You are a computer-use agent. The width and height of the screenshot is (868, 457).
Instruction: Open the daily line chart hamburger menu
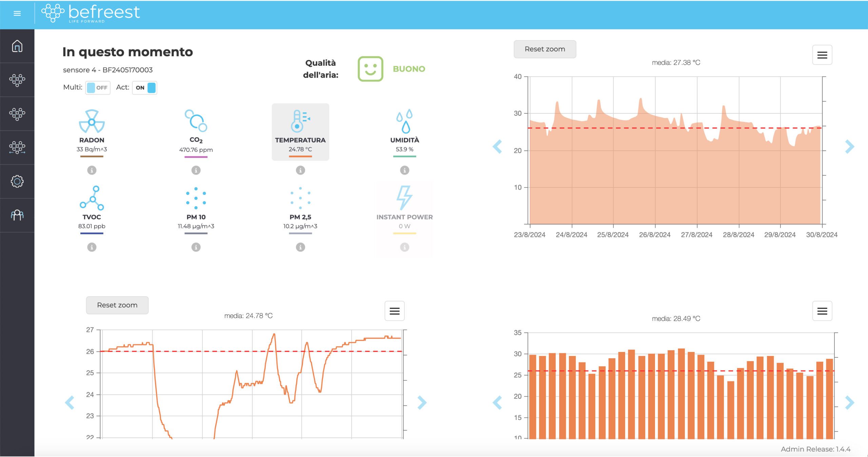[x=394, y=311]
